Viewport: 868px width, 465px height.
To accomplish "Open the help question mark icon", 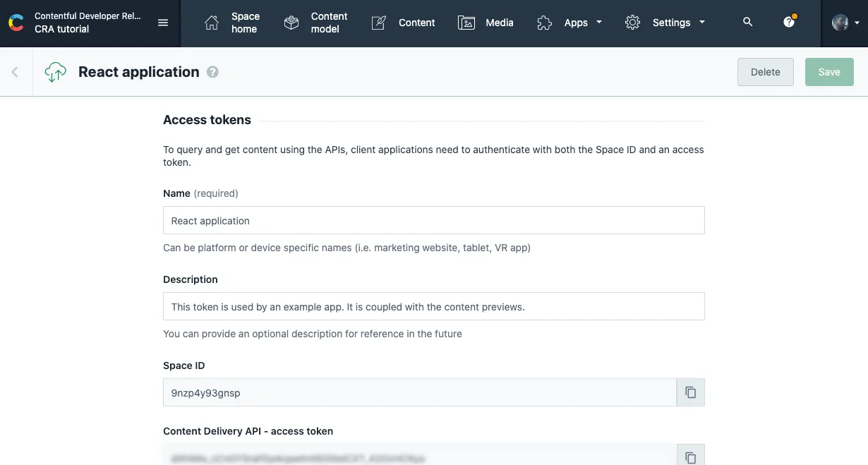I will (789, 23).
